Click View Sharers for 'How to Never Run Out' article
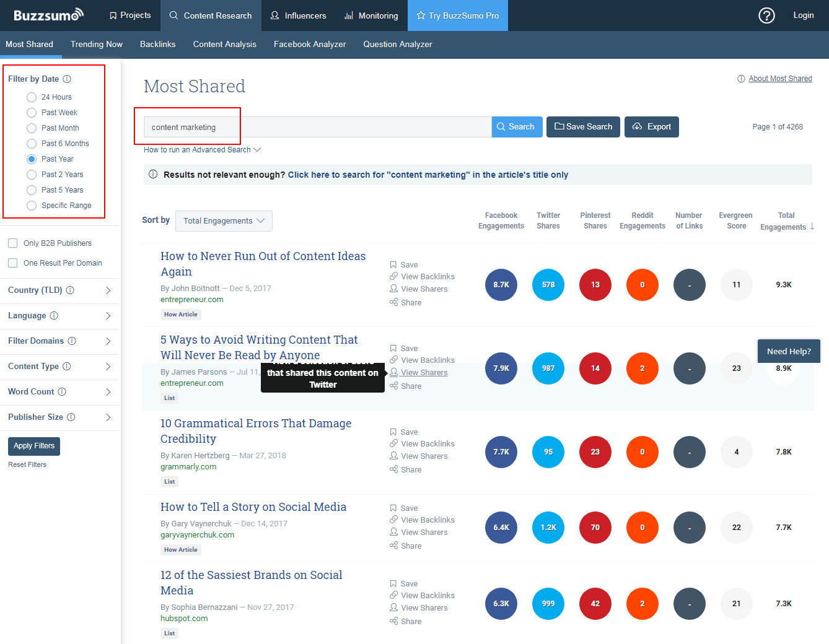Viewport: 829px width, 644px height. (418, 289)
